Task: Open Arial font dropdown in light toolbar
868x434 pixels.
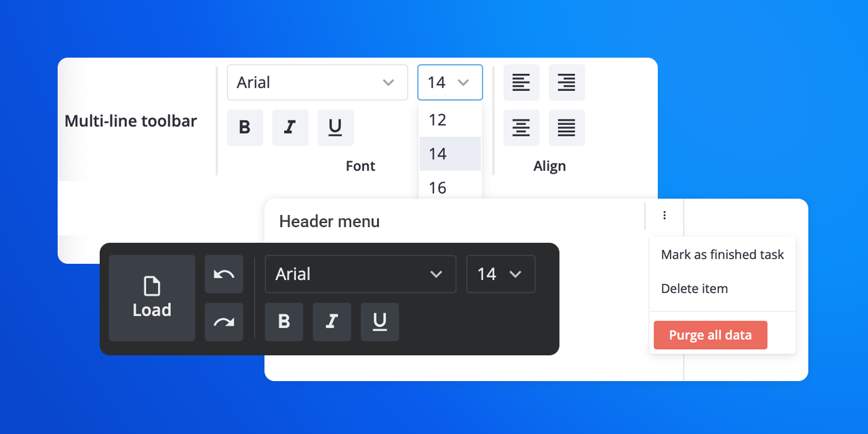Action: (317, 83)
